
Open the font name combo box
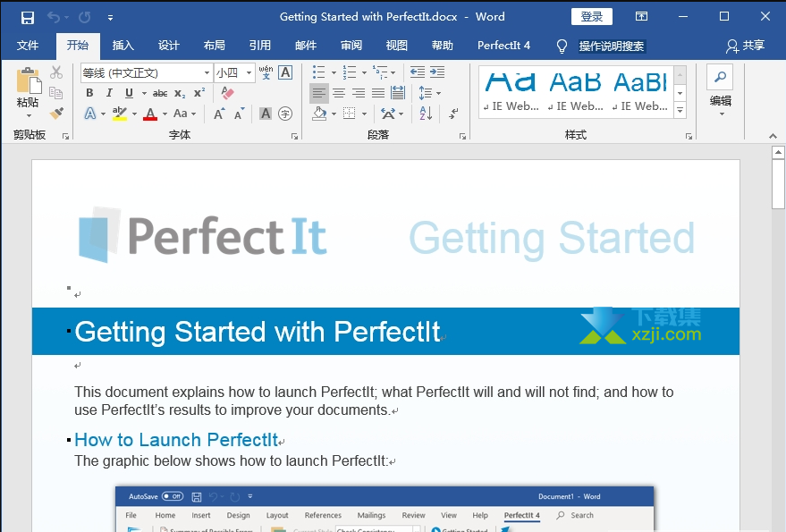[x=146, y=73]
